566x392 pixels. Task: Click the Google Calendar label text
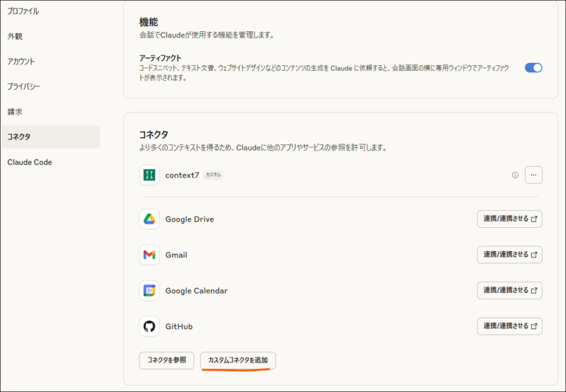(x=197, y=291)
